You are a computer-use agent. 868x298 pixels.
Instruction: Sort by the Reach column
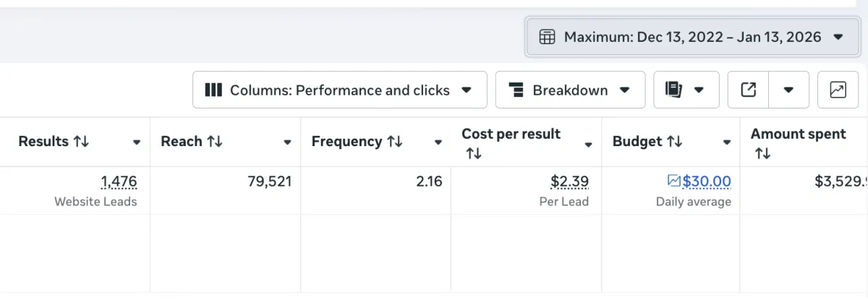[215, 142]
